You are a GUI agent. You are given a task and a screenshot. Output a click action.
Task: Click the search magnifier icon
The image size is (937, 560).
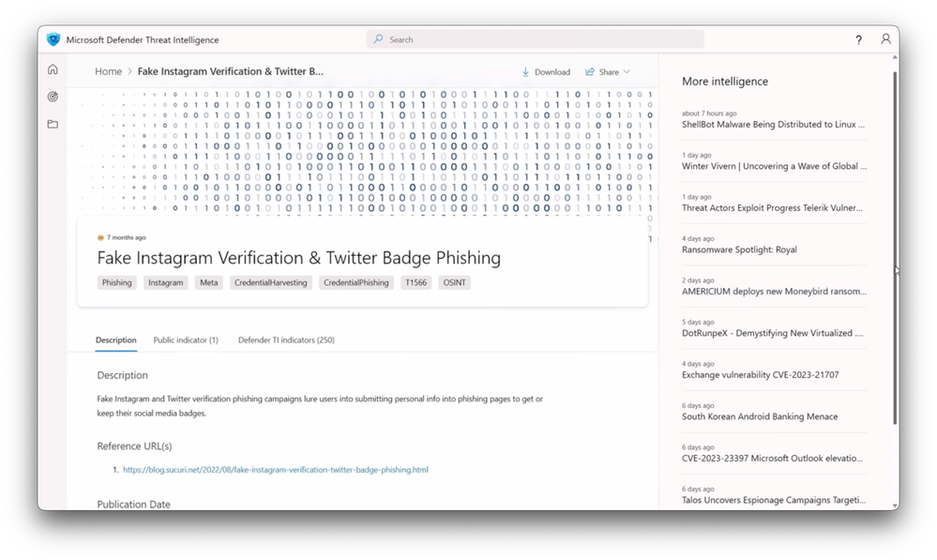(x=378, y=39)
